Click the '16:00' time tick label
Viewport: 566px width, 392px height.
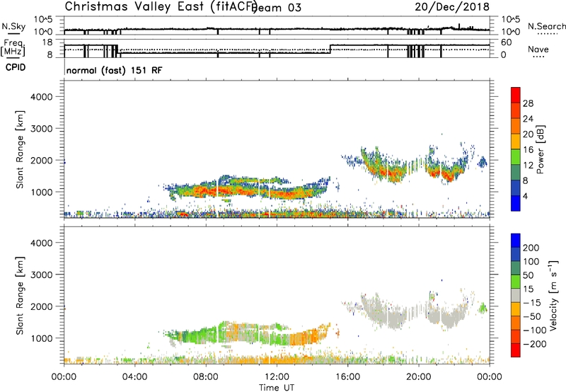[x=347, y=377]
